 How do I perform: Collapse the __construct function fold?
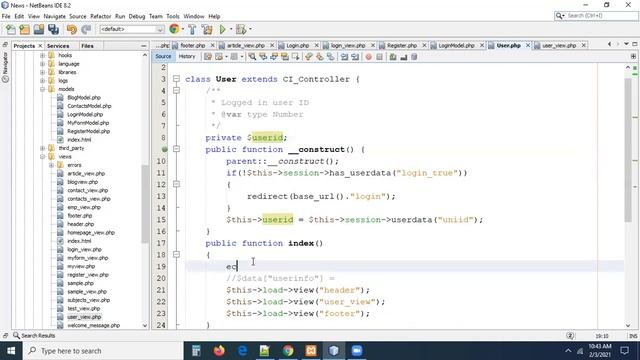tap(176, 149)
